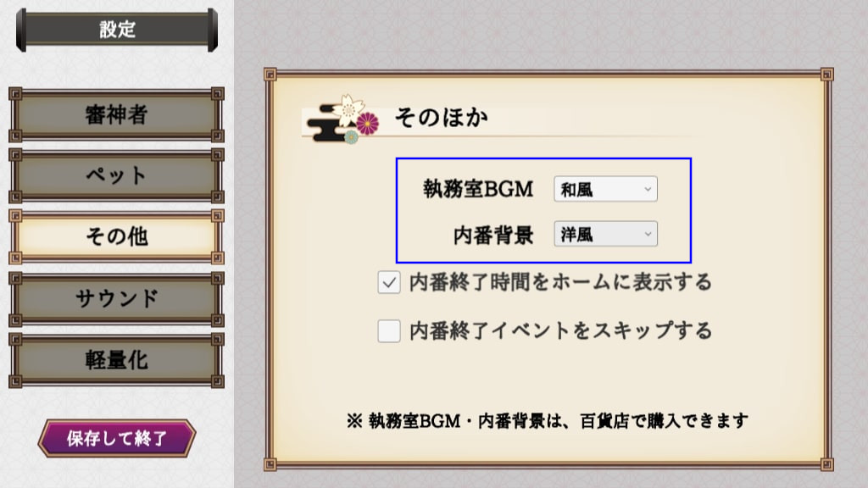Click the chevron arrow on the 和風 selector

tap(647, 189)
